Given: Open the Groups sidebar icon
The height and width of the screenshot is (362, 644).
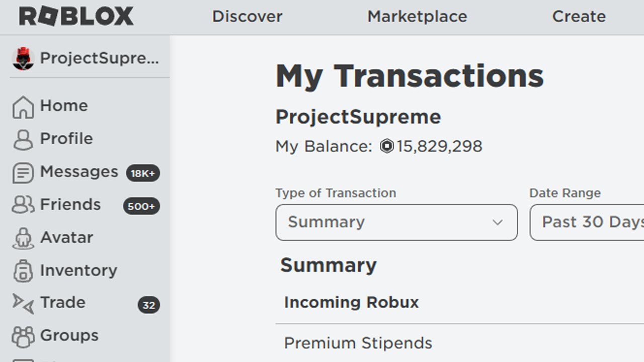Looking at the screenshot, I should [23, 336].
